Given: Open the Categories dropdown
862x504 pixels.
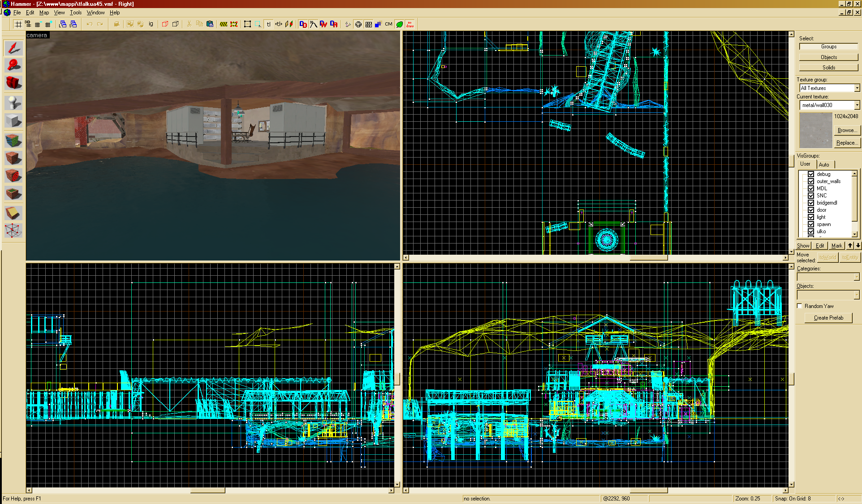Looking at the screenshot, I should (856, 277).
